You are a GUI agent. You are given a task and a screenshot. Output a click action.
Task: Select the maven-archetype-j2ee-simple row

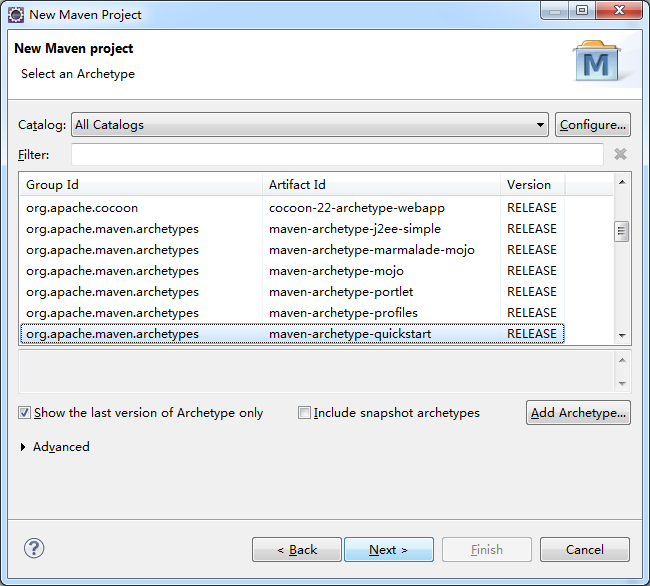(x=292, y=229)
